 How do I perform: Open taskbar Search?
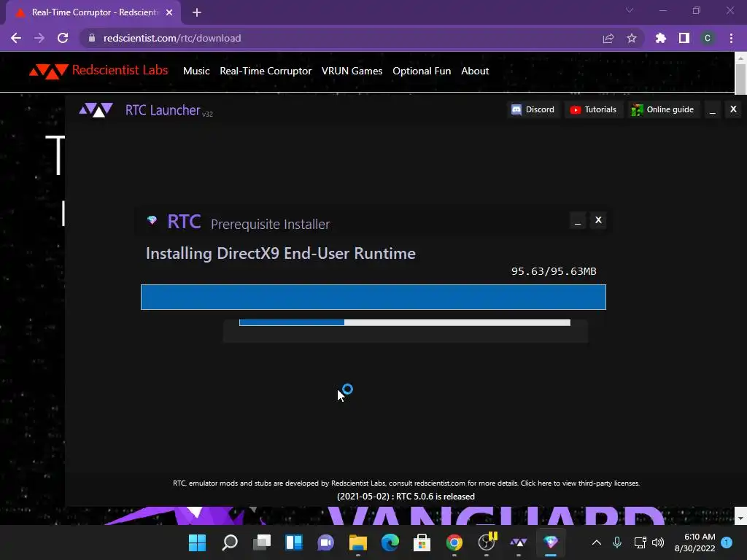(x=230, y=542)
